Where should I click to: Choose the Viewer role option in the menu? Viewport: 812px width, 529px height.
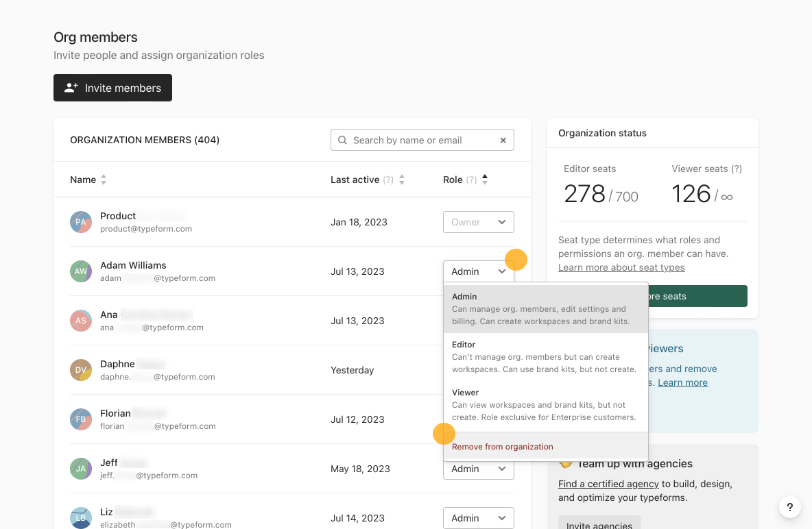[x=546, y=405]
